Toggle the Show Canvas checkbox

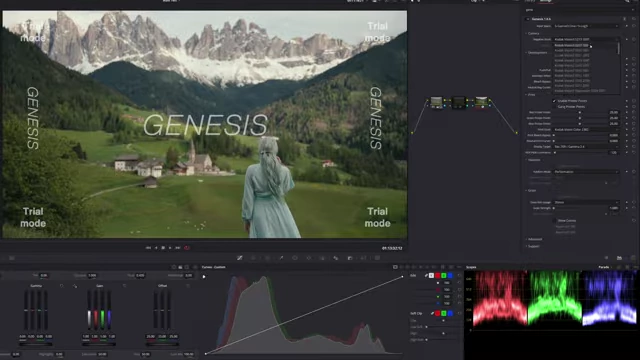pyautogui.click(x=554, y=220)
